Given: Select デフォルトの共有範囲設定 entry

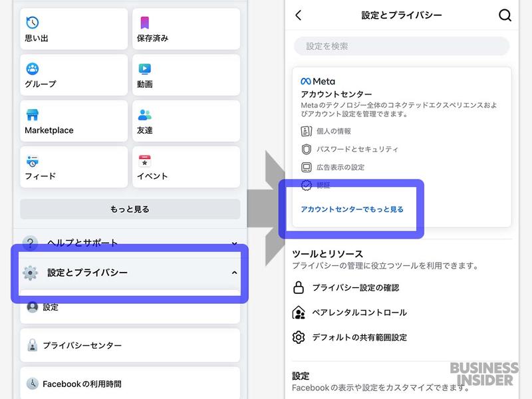Looking at the screenshot, I should pyautogui.click(x=350, y=337).
